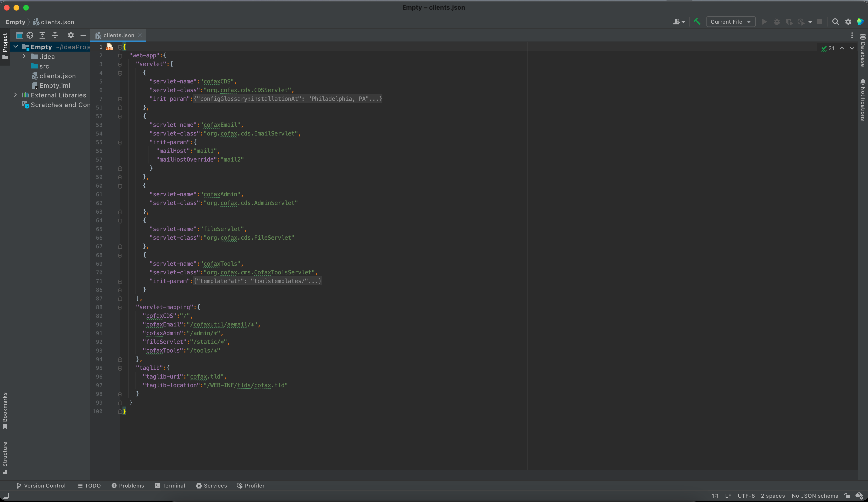The height and width of the screenshot is (502, 868).
Task: Toggle file read-only lock in status bar
Action: [847, 496]
